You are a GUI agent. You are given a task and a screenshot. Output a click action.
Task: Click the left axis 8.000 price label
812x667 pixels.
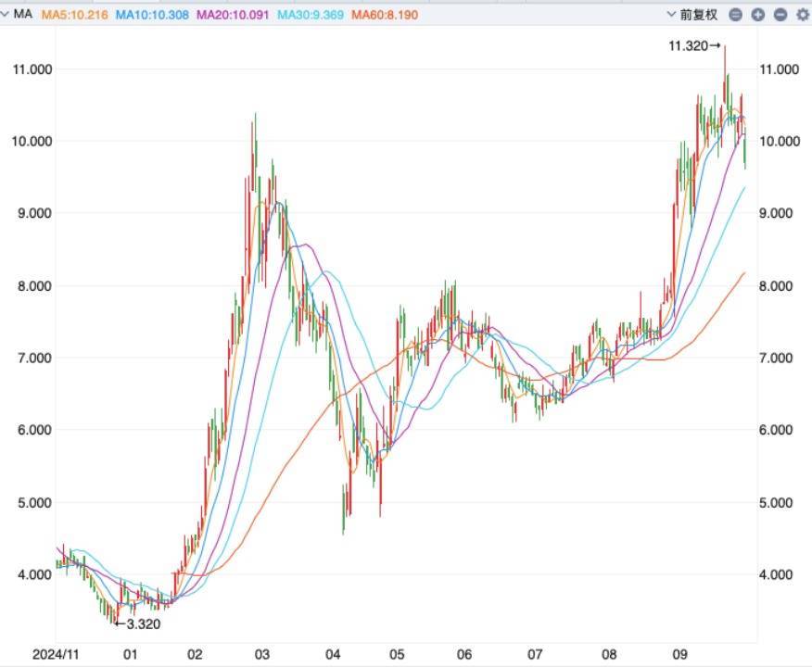pyautogui.click(x=32, y=286)
